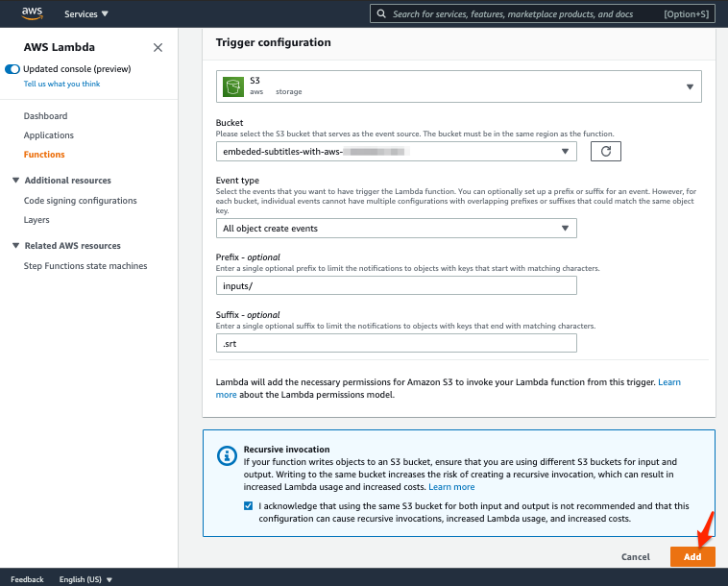The image size is (728, 586).
Task: Refresh the bucket list
Action: coord(605,152)
